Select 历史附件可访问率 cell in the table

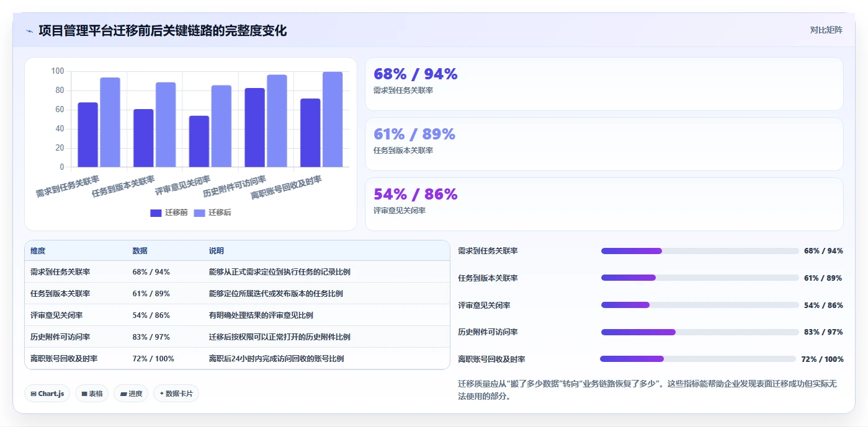[60, 337]
